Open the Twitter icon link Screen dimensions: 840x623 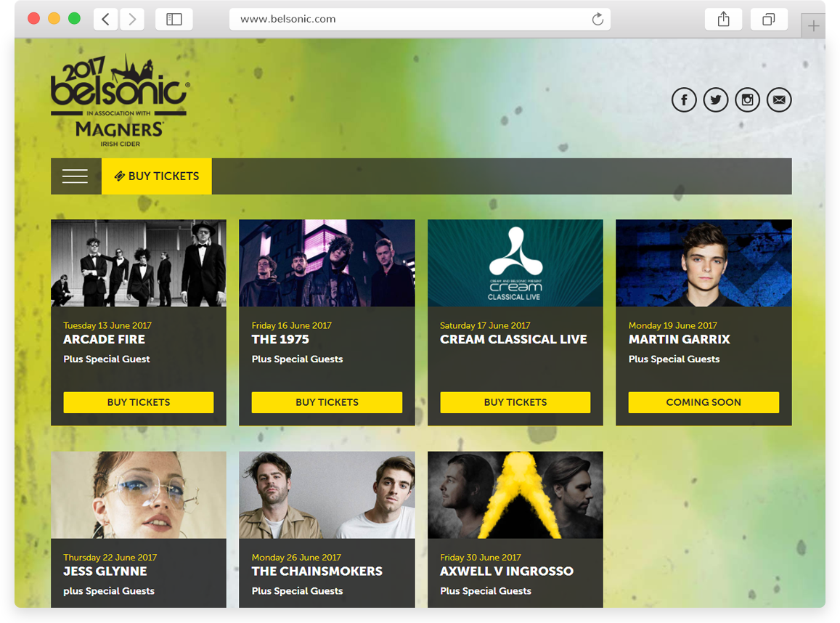coord(716,100)
